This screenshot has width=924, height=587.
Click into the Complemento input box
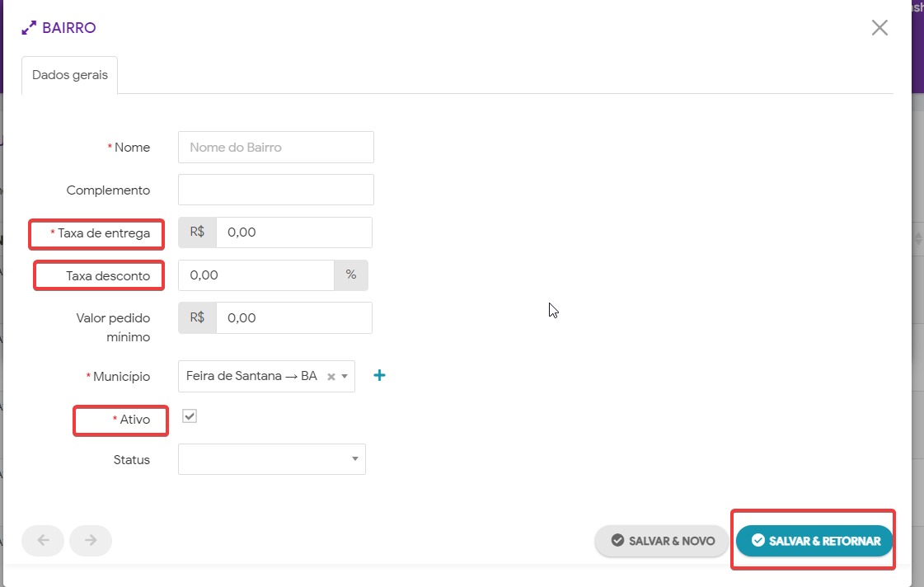point(275,190)
